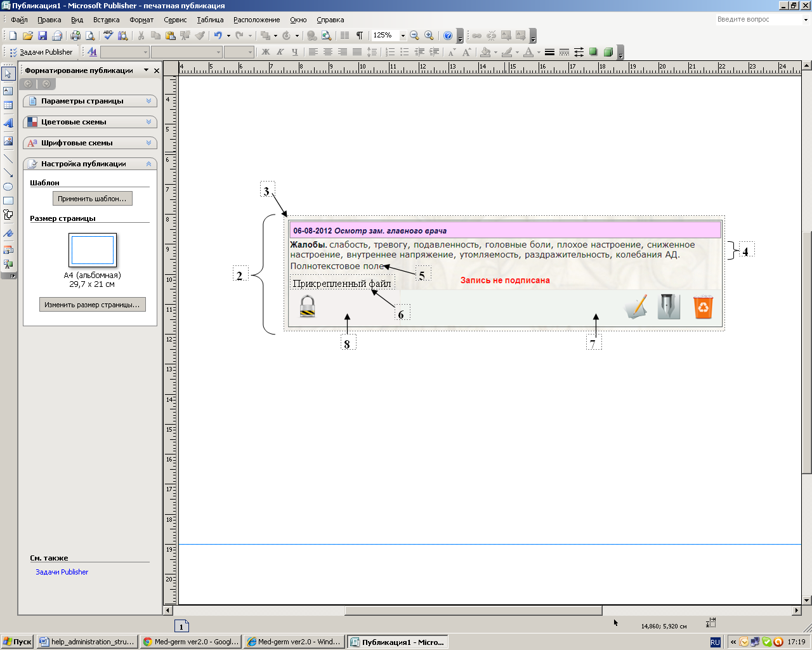
Task: Click the Save diskette icon
Action: 43,36
